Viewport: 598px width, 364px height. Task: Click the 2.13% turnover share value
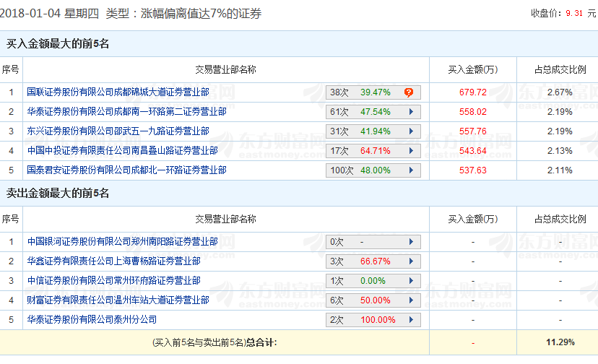(x=560, y=151)
